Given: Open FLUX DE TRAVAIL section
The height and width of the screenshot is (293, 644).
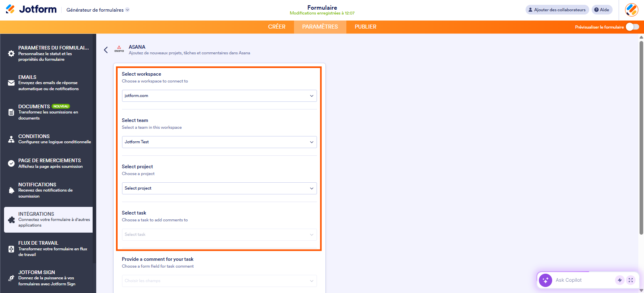Looking at the screenshot, I should [48, 249].
